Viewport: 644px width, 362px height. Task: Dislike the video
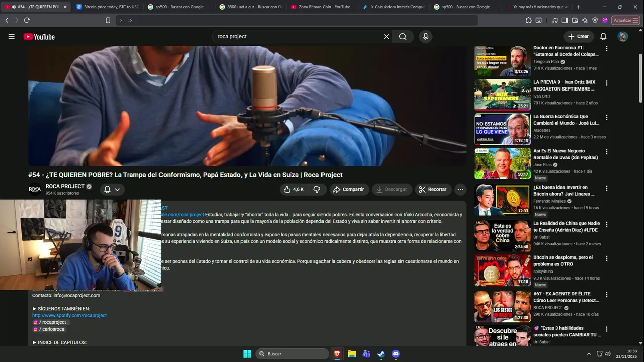[317, 189]
